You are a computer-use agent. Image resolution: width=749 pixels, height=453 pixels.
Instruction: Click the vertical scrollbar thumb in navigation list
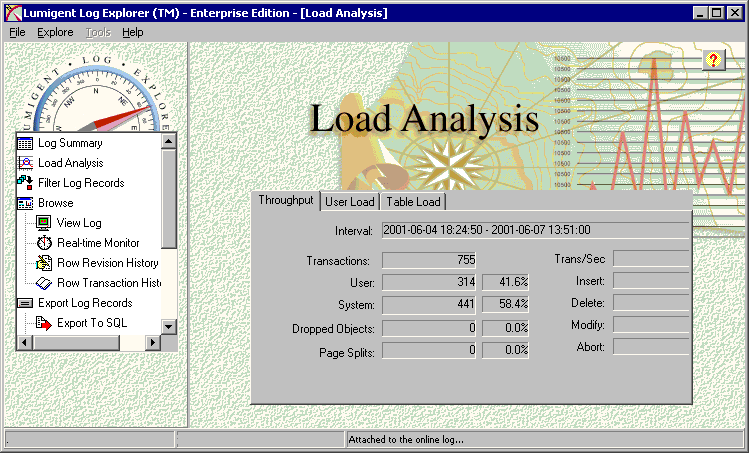[169, 198]
